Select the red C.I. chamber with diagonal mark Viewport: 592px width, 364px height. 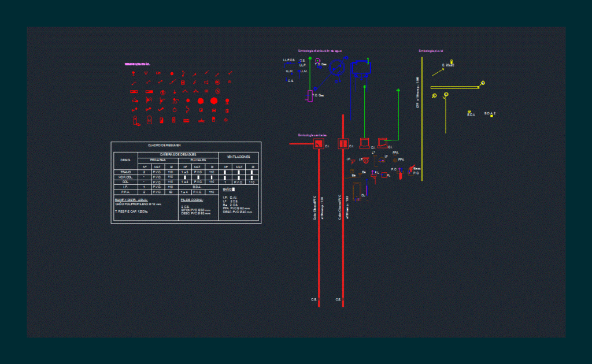tap(319, 144)
